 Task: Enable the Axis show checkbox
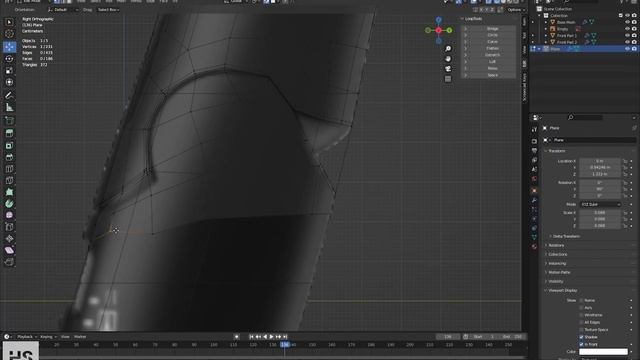click(x=581, y=308)
